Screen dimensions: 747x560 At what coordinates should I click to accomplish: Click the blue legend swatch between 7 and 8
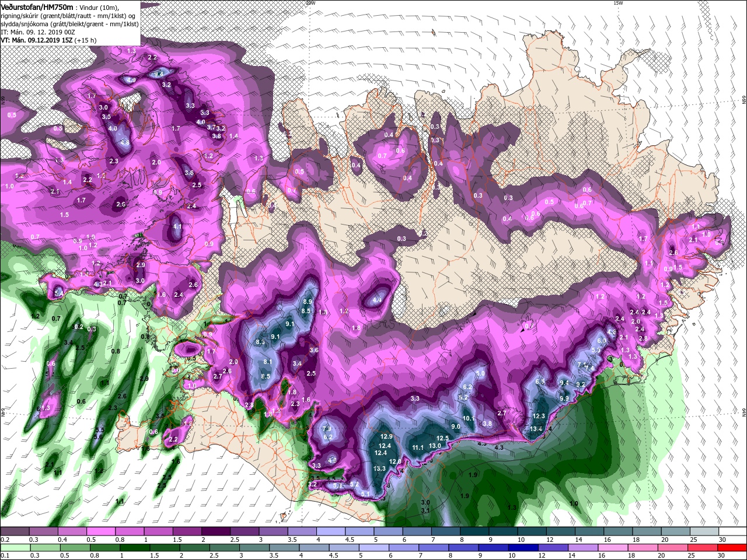[433, 548]
